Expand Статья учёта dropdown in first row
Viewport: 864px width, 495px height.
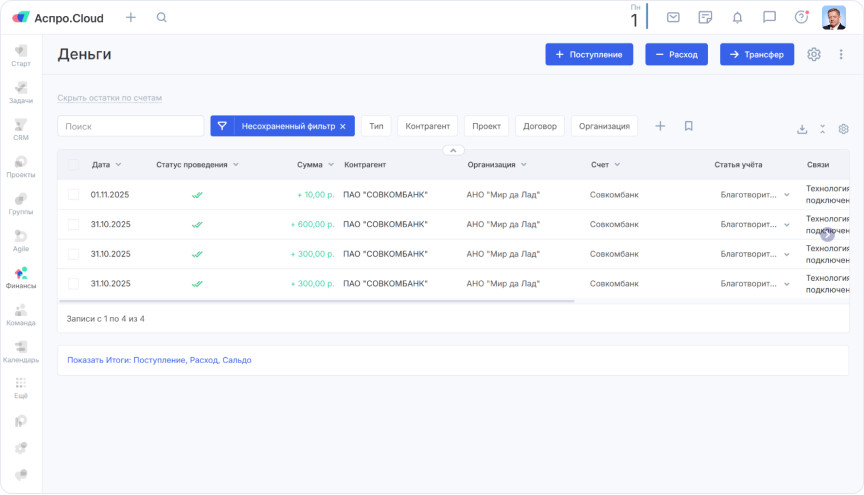(786, 195)
